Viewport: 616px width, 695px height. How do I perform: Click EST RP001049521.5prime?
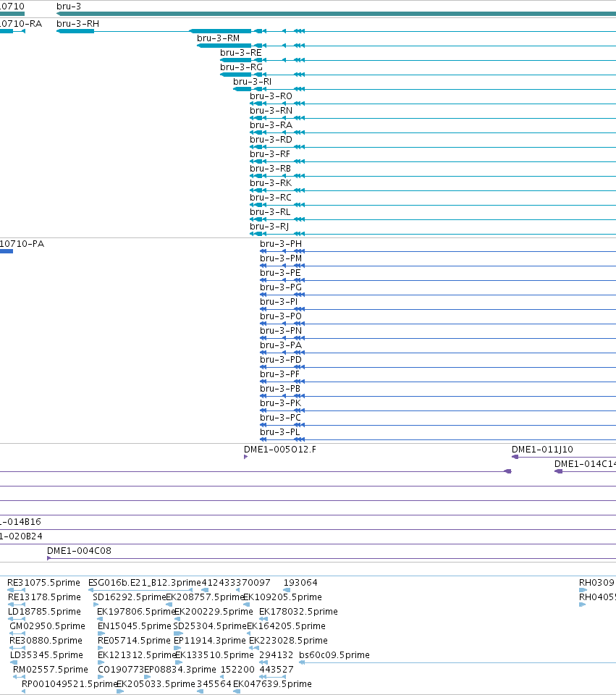tap(69, 684)
